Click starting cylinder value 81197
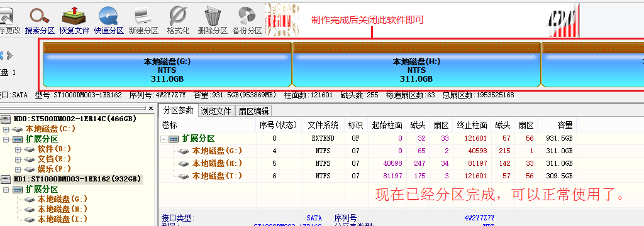Viewport: 644px width, 226px height. (392, 176)
